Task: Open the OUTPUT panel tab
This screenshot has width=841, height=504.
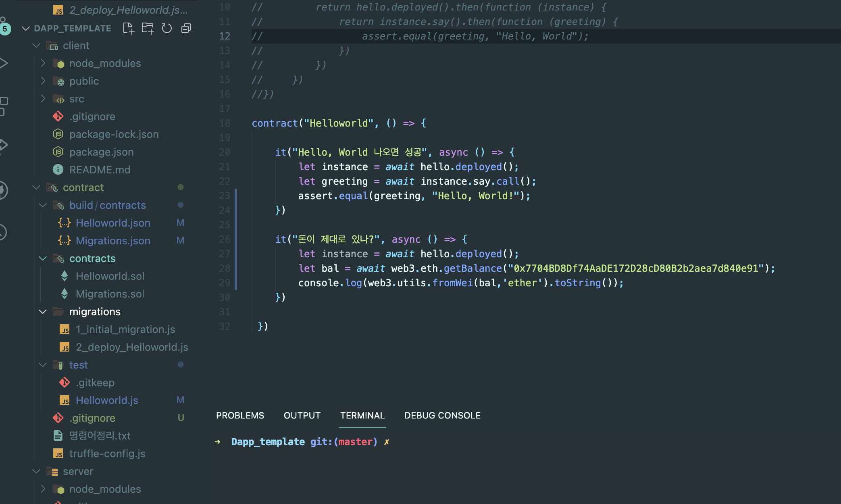Action: point(302,415)
